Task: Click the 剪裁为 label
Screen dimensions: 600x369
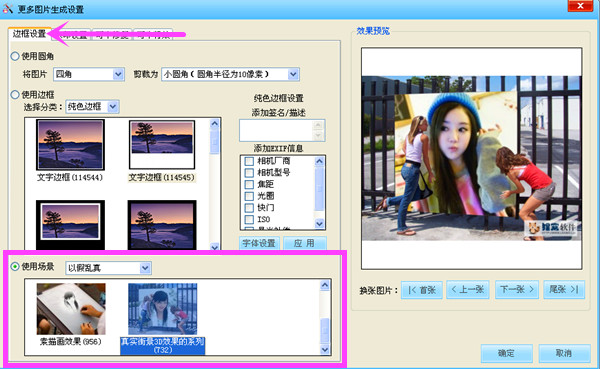Action: 145,74
